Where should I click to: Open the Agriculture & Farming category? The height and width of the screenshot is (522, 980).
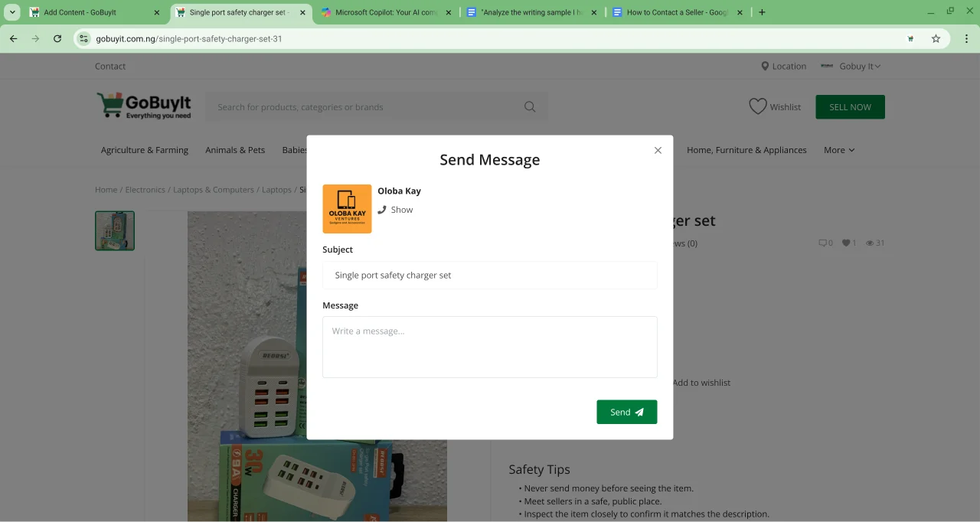click(x=145, y=150)
